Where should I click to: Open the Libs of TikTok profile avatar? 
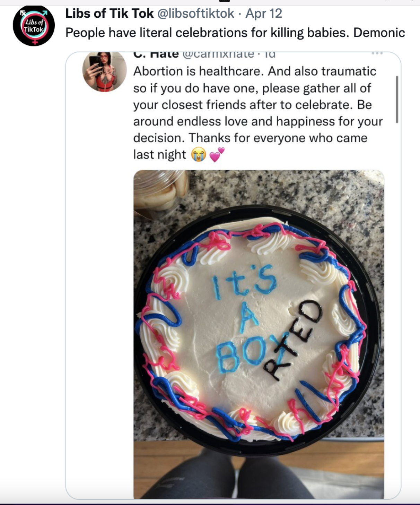(34, 26)
